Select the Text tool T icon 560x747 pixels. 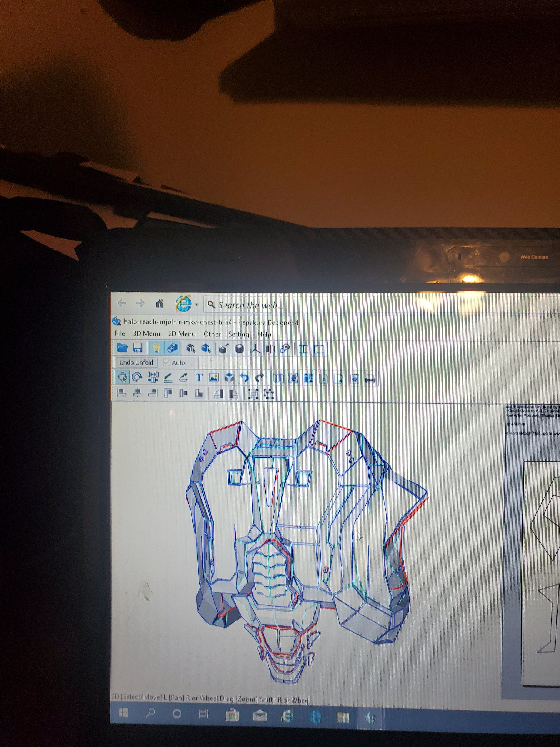pyautogui.click(x=199, y=378)
